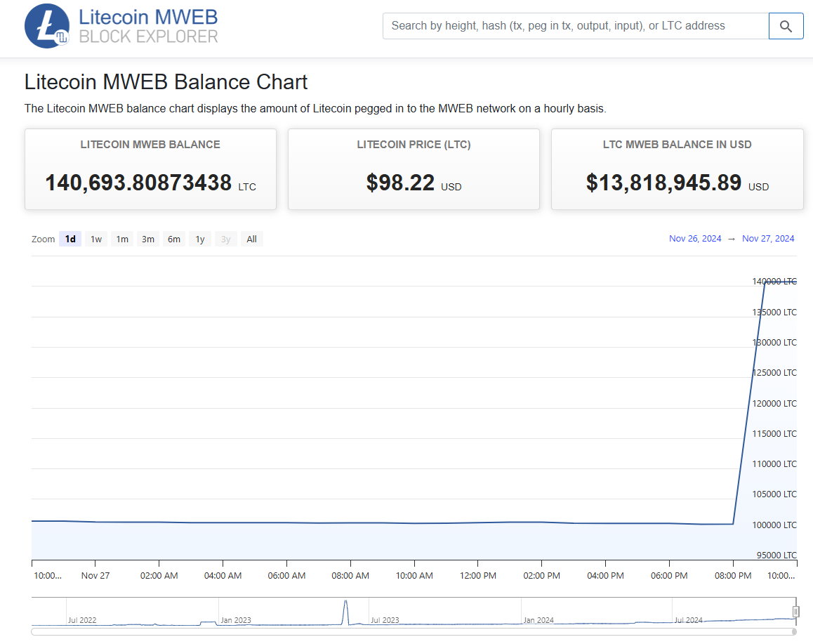
Task: Click the 100000 LTC axis label
Action: 774,525
